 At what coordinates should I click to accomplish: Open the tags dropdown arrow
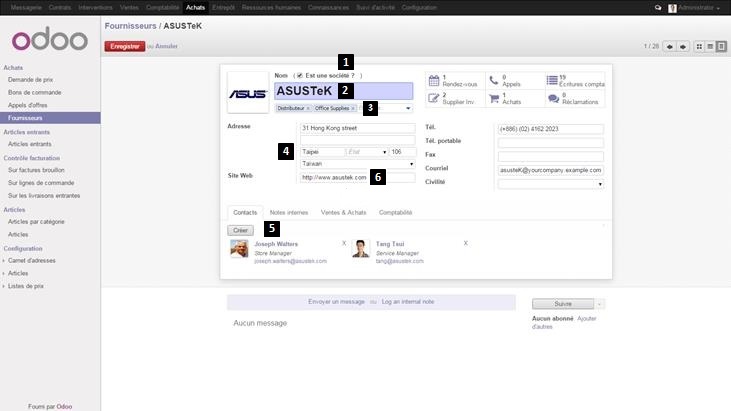pyautogui.click(x=408, y=109)
